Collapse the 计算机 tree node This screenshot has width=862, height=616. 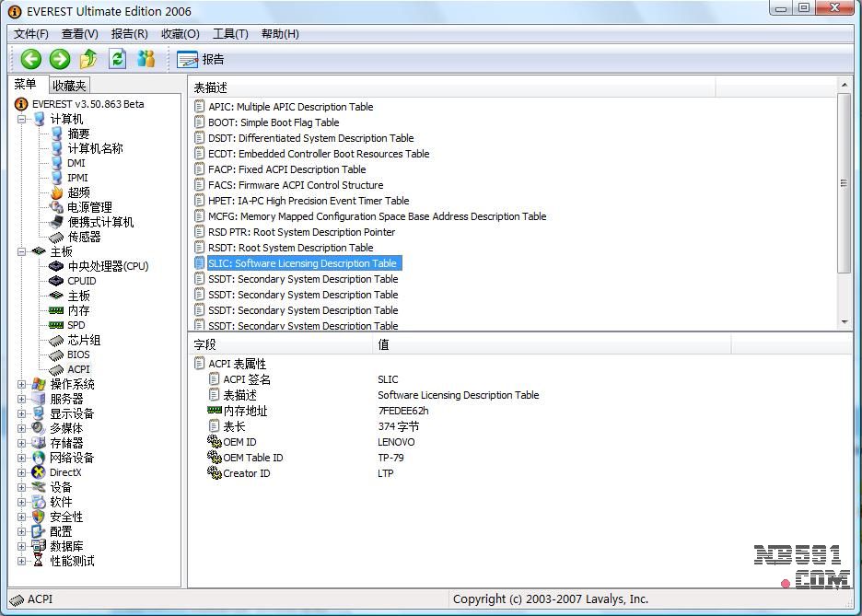[22, 119]
